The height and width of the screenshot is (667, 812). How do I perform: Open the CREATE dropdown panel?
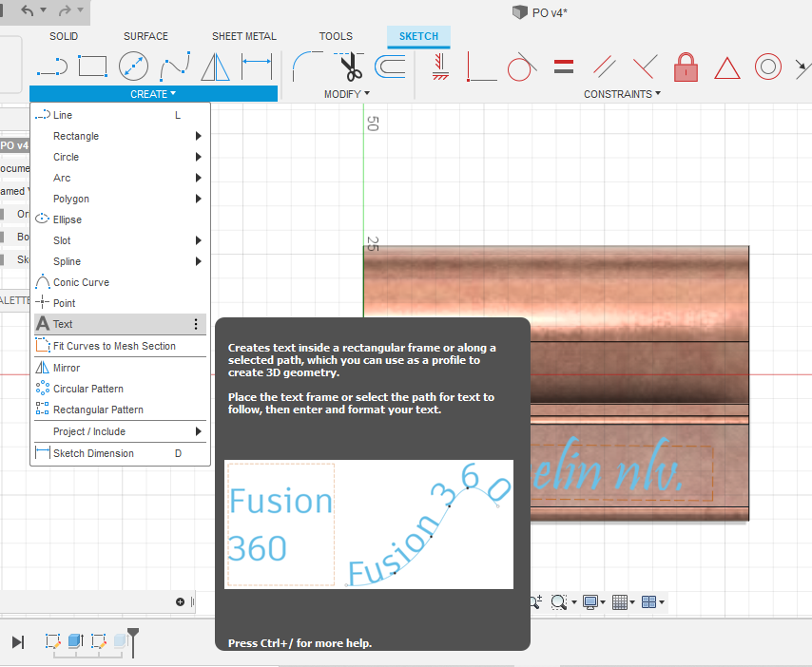(153, 94)
